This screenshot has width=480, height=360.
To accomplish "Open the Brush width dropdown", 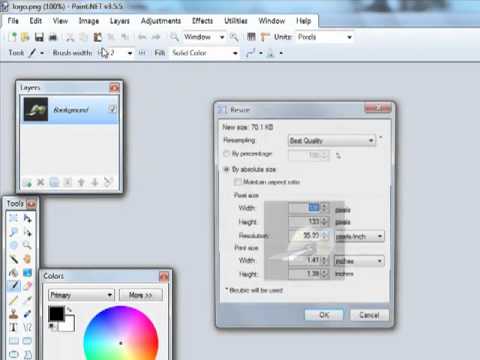I will click(x=129, y=53).
